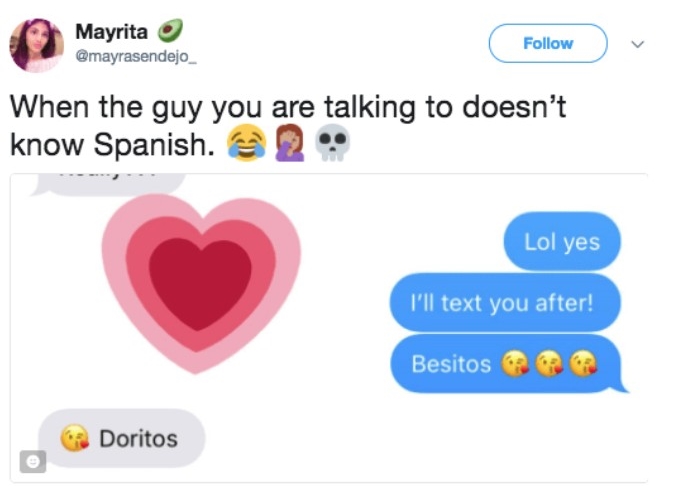Tap the Doritos reply text

click(138, 439)
